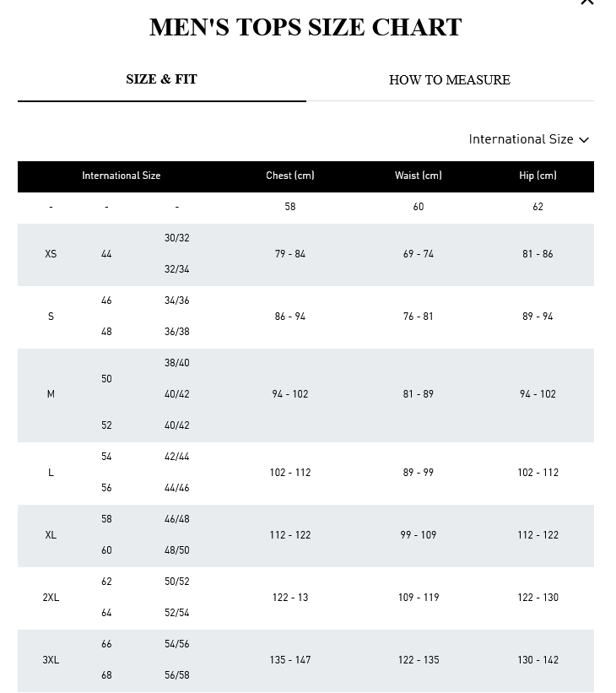Click the 69 - 74 waist measurement

[418, 254]
